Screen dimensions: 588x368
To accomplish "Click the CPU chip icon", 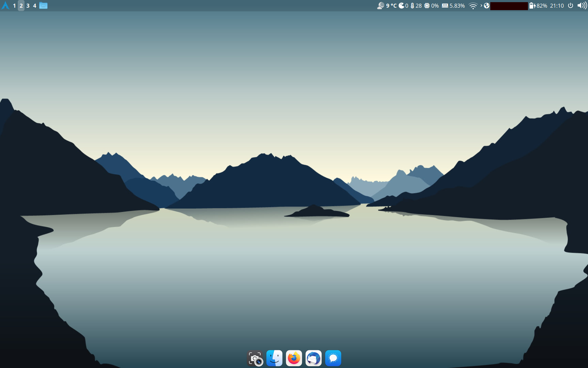I will point(427,6).
